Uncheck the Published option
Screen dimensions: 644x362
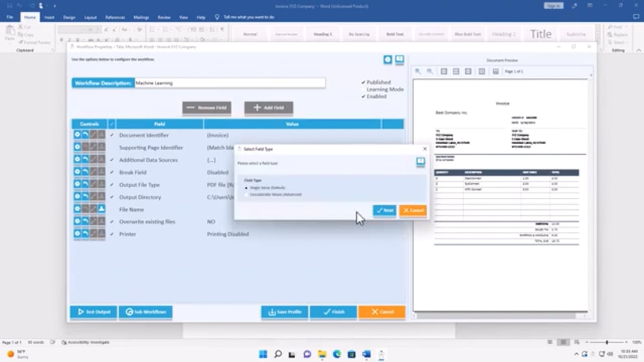tap(364, 82)
